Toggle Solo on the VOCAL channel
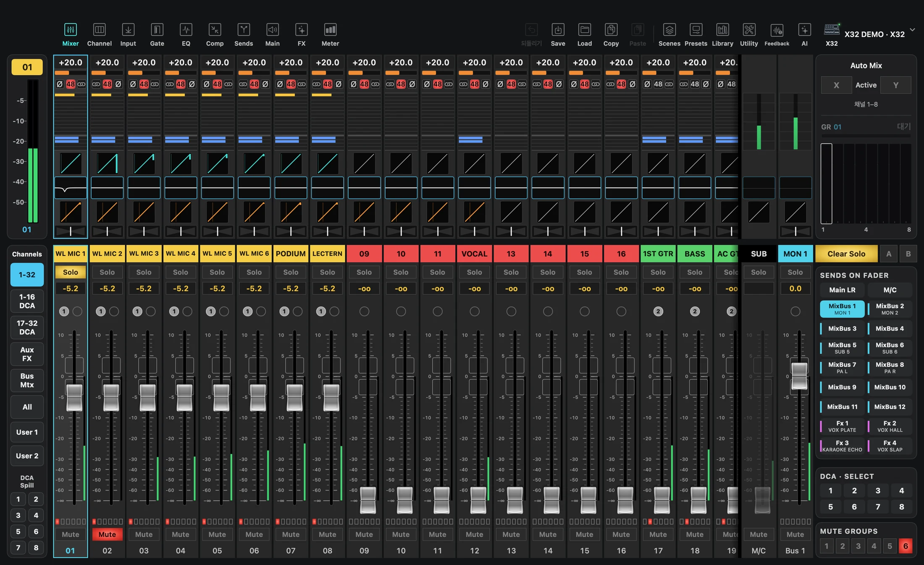 474,272
